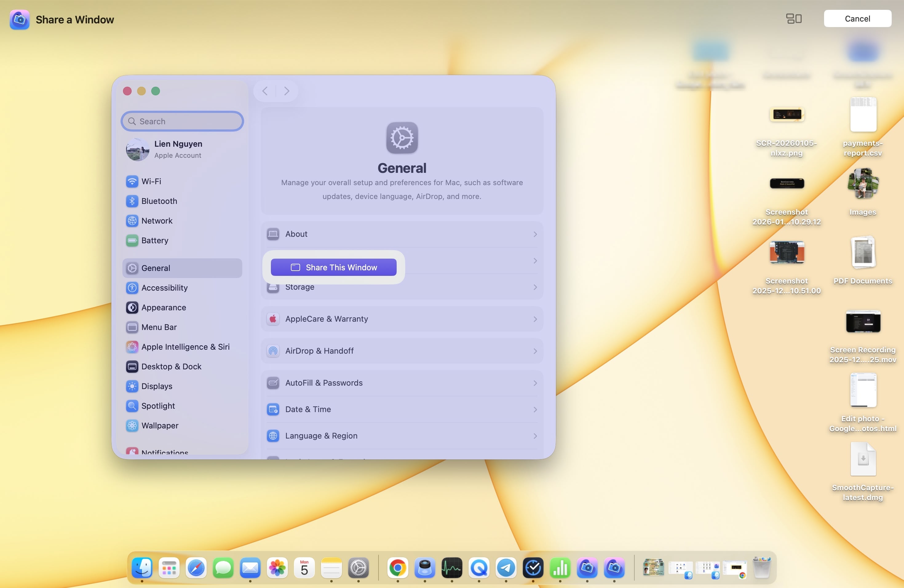Select Wallpaper in the sidebar

(182, 426)
